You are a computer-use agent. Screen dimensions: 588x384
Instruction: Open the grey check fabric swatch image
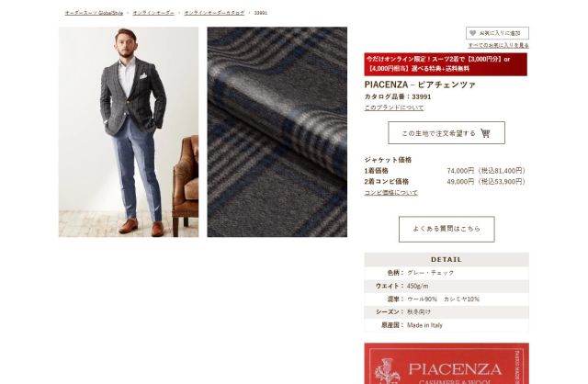pos(277,132)
